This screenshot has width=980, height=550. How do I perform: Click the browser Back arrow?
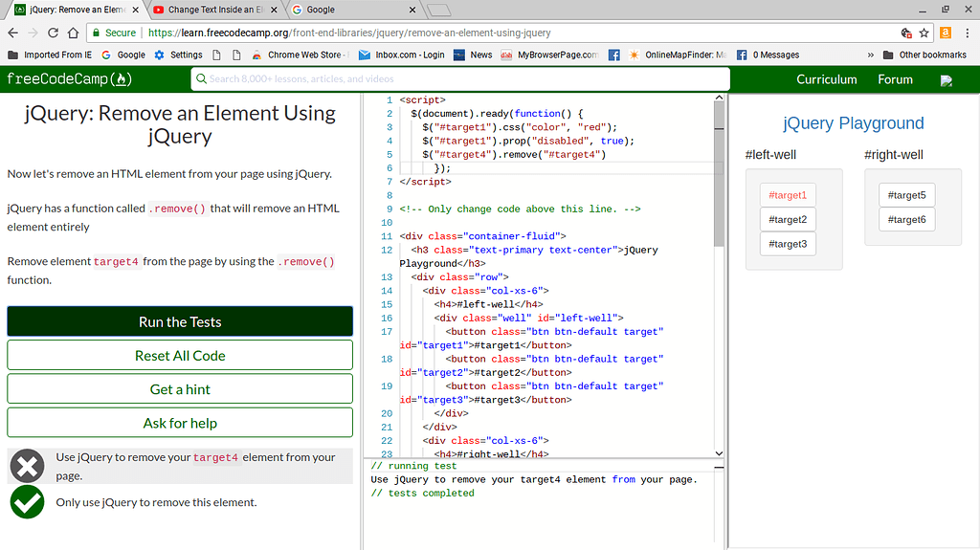pos(13,33)
